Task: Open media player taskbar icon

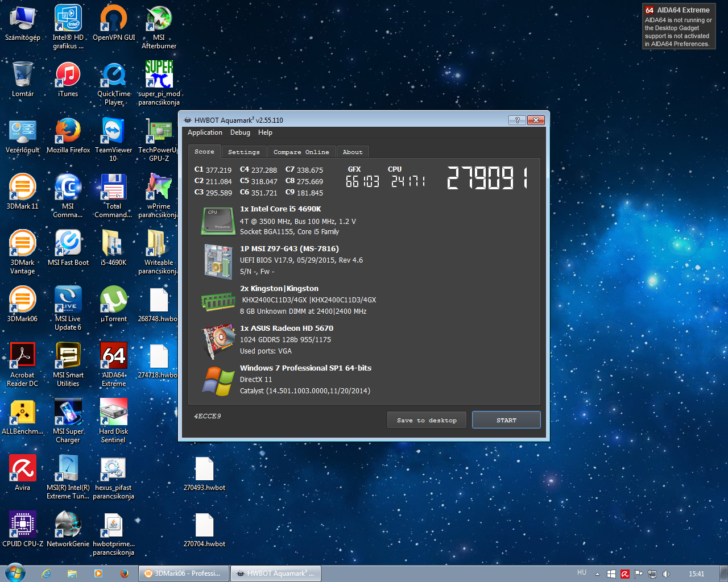Action: pyautogui.click(x=98, y=573)
